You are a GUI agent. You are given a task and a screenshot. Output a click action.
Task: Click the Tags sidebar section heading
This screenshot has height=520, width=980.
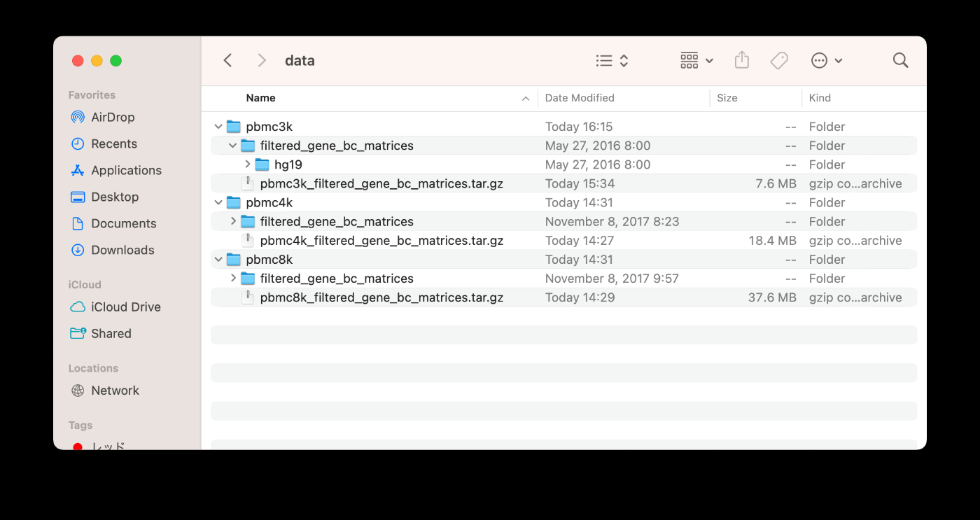pos(80,425)
